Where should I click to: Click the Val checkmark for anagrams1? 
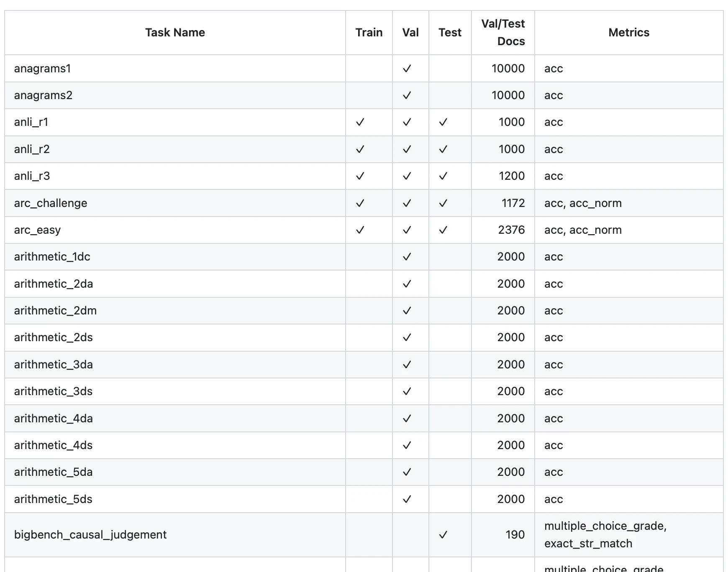click(x=407, y=69)
